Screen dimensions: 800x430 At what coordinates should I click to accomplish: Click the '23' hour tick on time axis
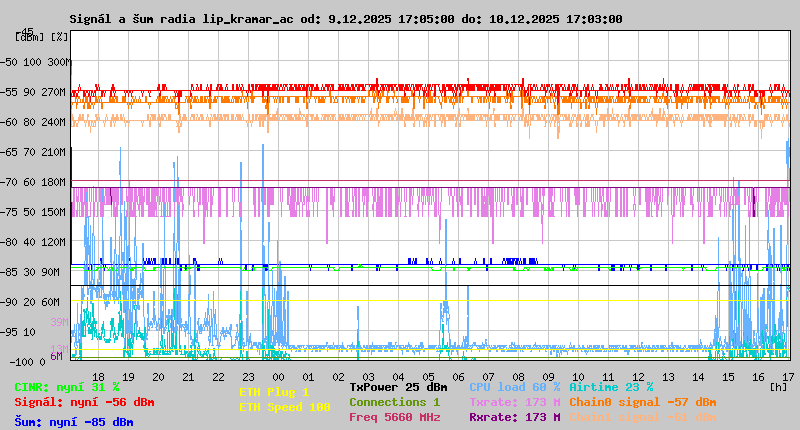click(248, 377)
